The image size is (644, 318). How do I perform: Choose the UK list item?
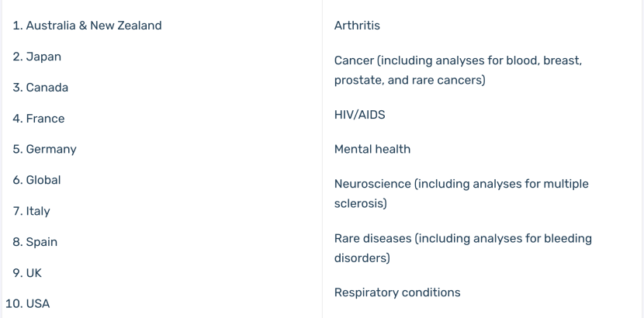[x=33, y=273]
